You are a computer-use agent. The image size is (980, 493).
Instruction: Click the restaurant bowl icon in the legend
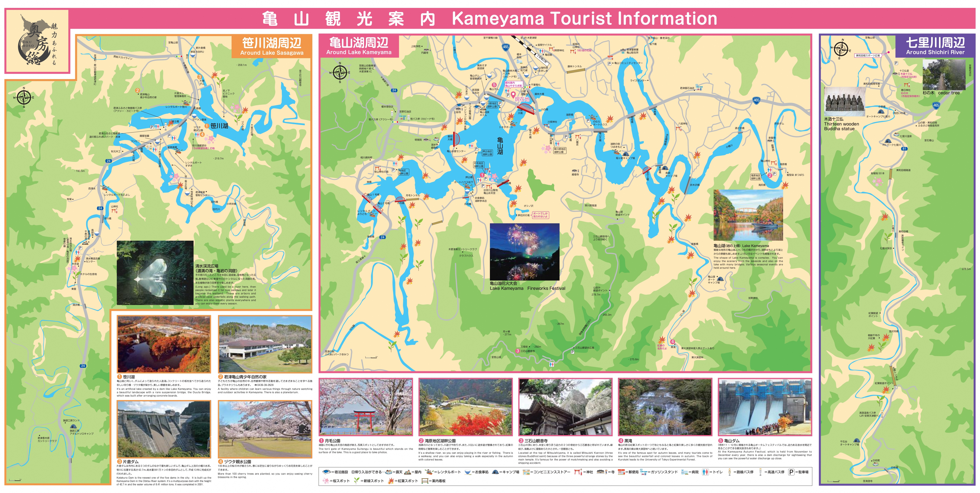468,472
